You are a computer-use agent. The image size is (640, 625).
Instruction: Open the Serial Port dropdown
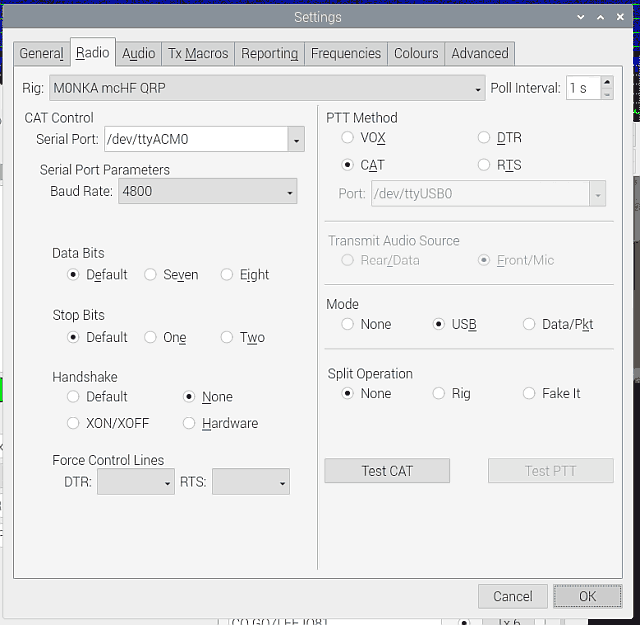(296, 140)
